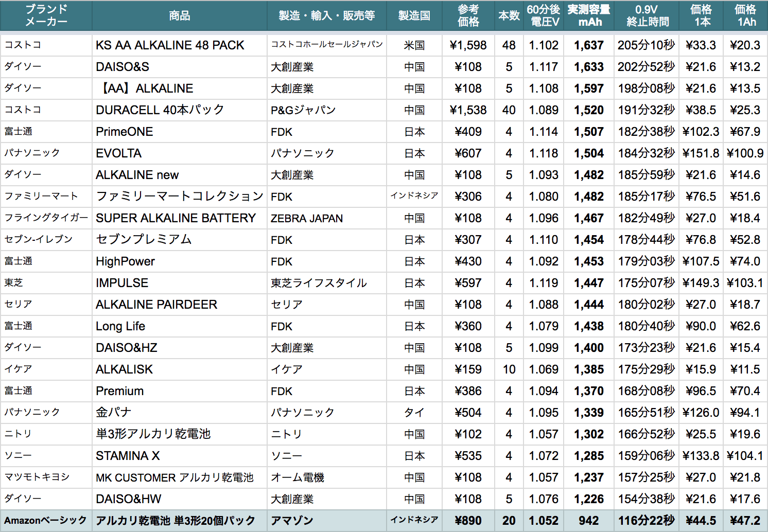Select the ¥1,598 reference price
The height and width of the screenshot is (532, 768).
(x=468, y=45)
